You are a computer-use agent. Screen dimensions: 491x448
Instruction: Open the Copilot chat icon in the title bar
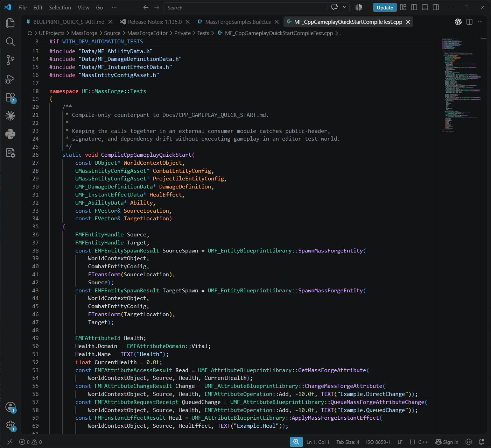point(335,7)
